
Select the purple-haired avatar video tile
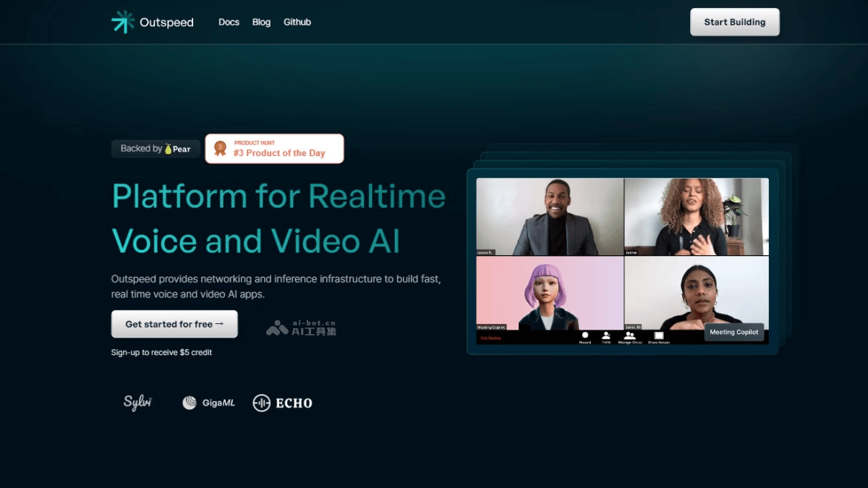pyautogui.click(x=550, y=293)
